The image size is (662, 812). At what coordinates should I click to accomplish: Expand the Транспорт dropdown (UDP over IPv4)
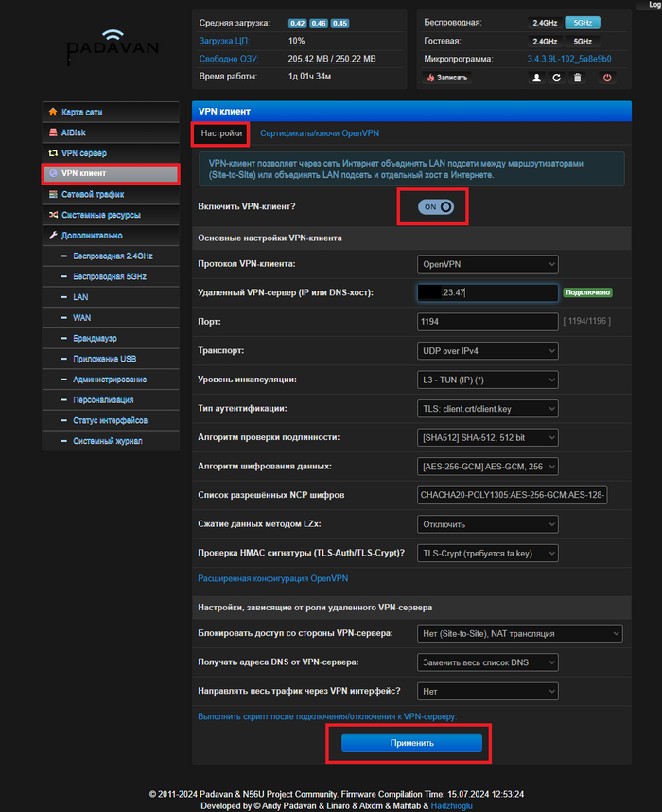coord(487,351)
